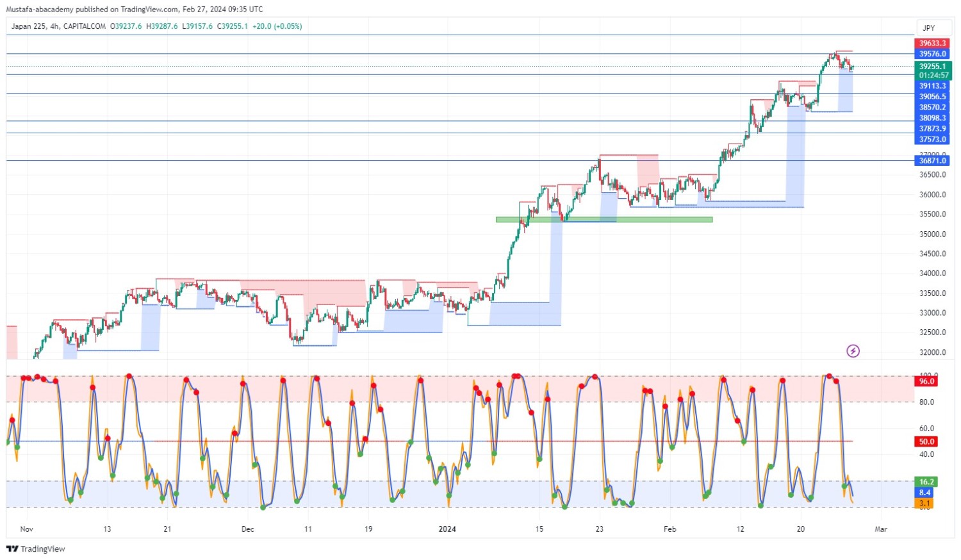Click the 2024 date axis label
Image resolution: width=961 pixels, height=560 pixels.
[447, 529]
